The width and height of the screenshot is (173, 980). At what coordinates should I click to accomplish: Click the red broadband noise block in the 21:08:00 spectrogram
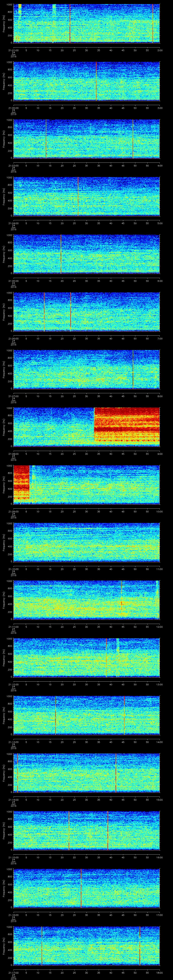pyautogui.click(x=127, y=426)
